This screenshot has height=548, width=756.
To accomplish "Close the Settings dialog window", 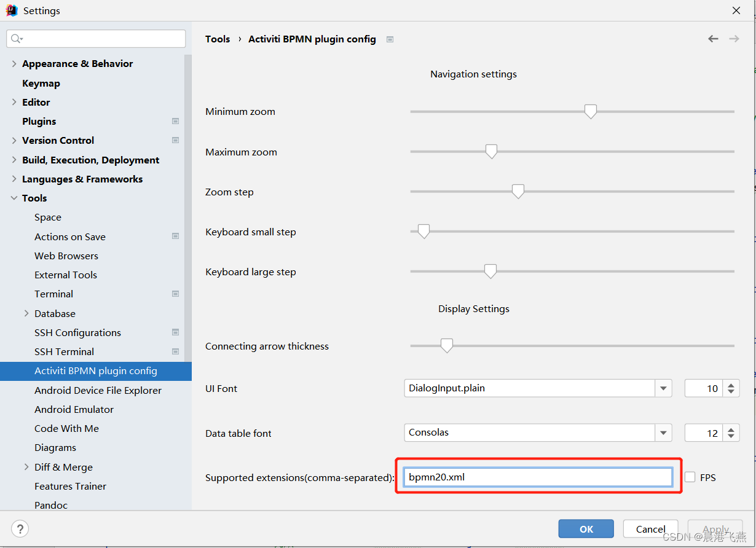I will pyautogui.click(x=736, y=10).
